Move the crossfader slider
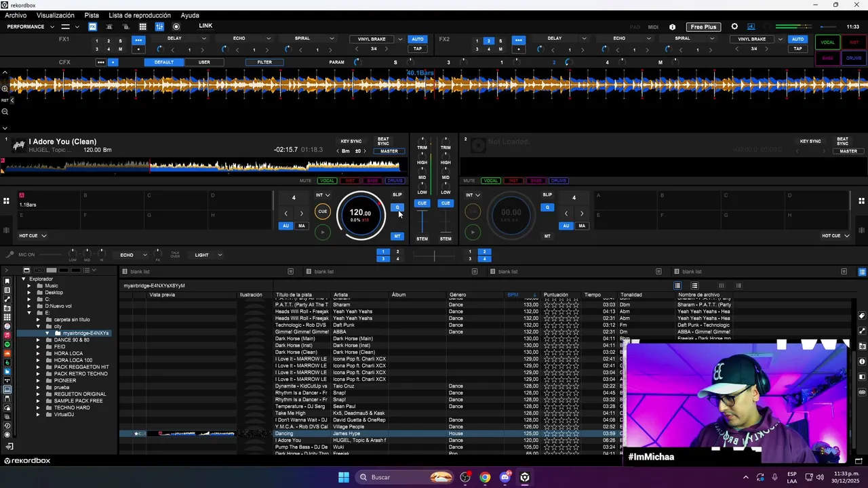The image size is (868, 488). 434,255
